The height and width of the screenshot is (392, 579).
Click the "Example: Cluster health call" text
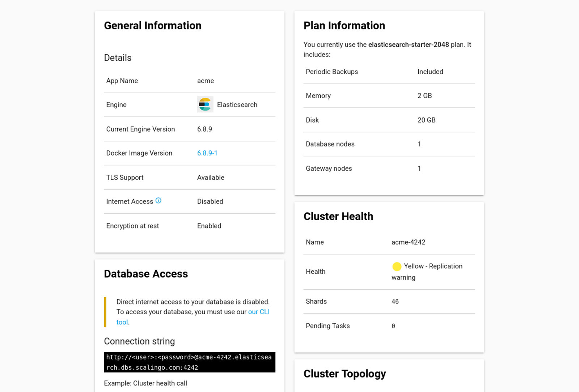click(145, 383)
